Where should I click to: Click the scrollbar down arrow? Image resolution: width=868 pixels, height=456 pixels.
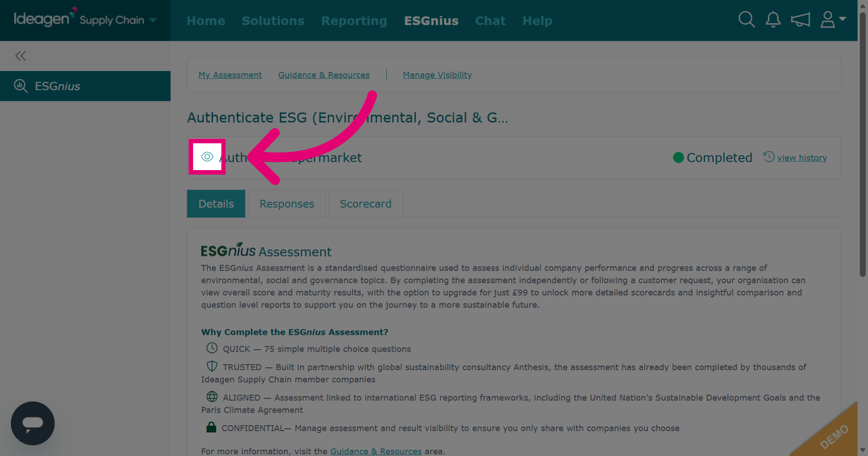tap(863, 450)
